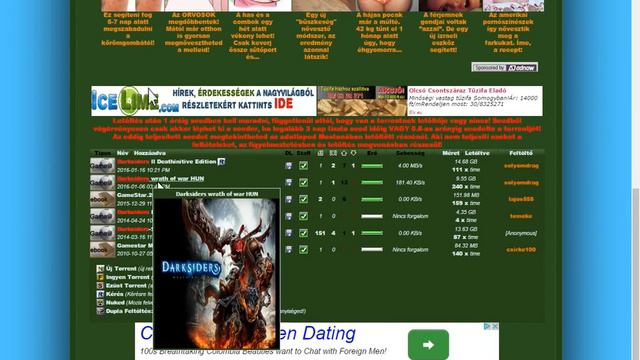Click [Anonymous] uploader text
Image resolution: width=640 pixels, height=360 pixels.
[x=521, y=233]
